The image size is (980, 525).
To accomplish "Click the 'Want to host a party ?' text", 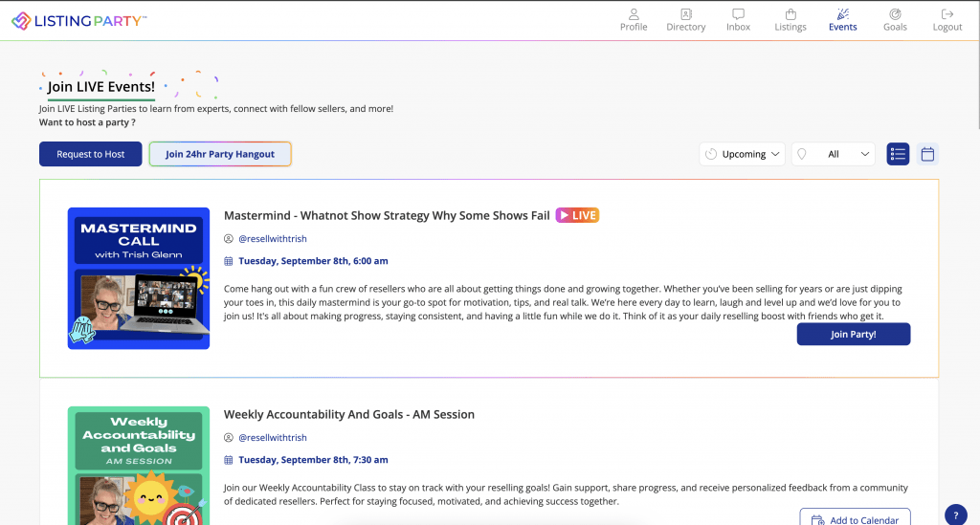I will (x=87, y=122).
